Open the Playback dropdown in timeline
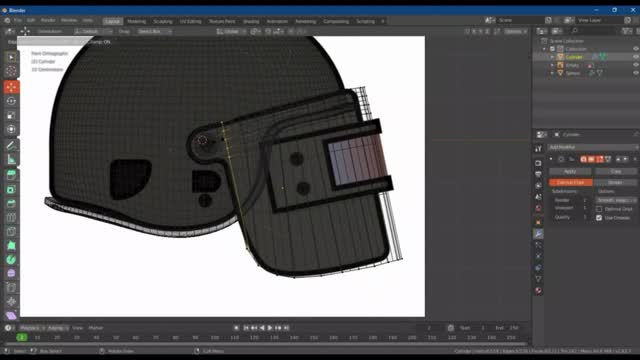The height and width of the screenshot is (360, 640). (x=32, y=328)
